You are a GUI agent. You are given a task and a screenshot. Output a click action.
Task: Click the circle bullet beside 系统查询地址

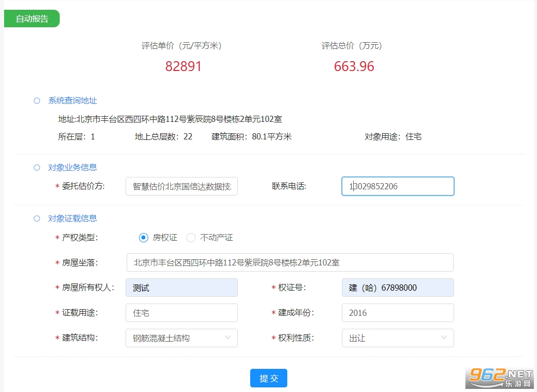point(37,101)
